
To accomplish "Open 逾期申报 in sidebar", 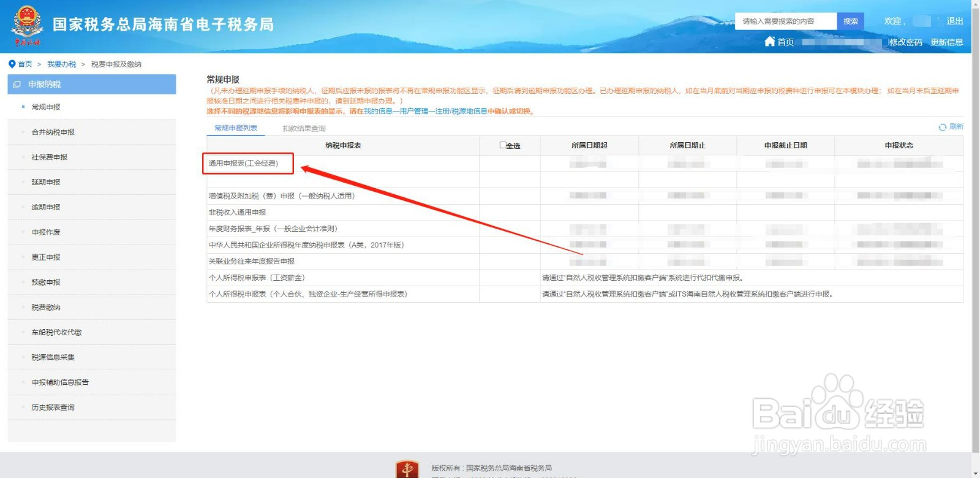I will (x=92, y=207).
